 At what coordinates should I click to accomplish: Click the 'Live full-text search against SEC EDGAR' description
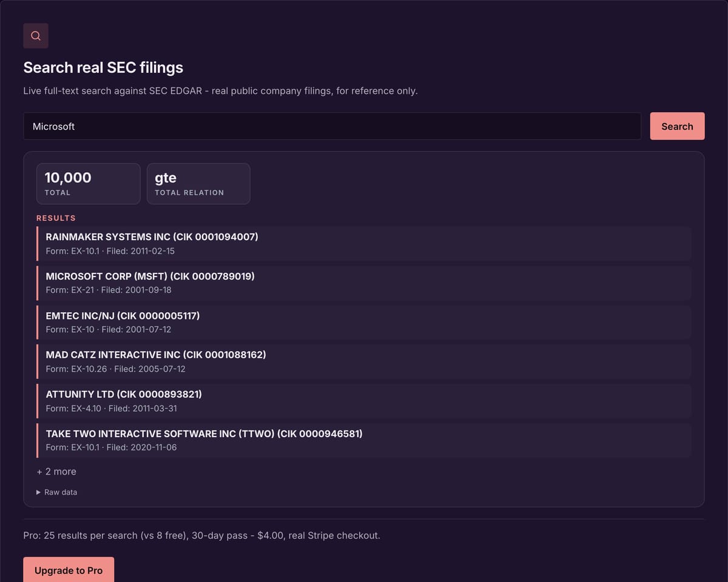click(x=220, y=91)
